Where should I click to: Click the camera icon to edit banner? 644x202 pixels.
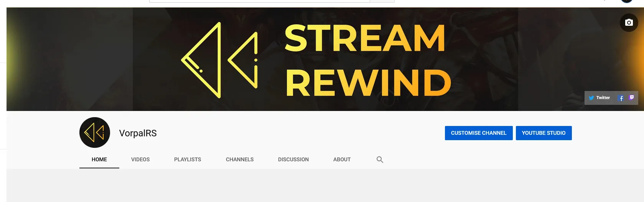tap(629, 23)
